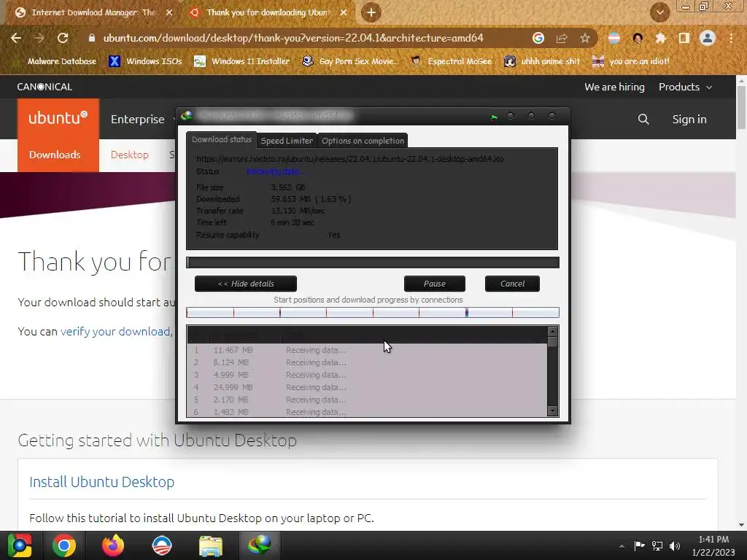The height and width of the screenshot is (560, 747).
Task: Open the network tray icon
Action: pos(657,545)
